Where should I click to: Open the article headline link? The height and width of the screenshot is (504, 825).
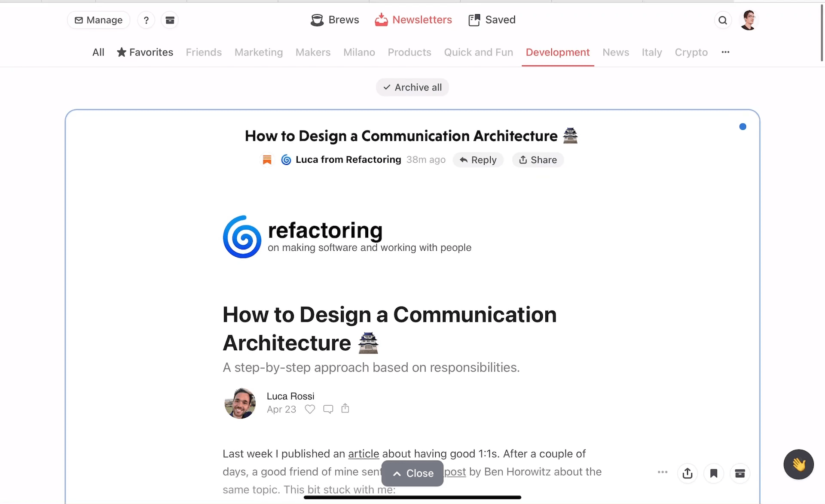tap(389, 328)
